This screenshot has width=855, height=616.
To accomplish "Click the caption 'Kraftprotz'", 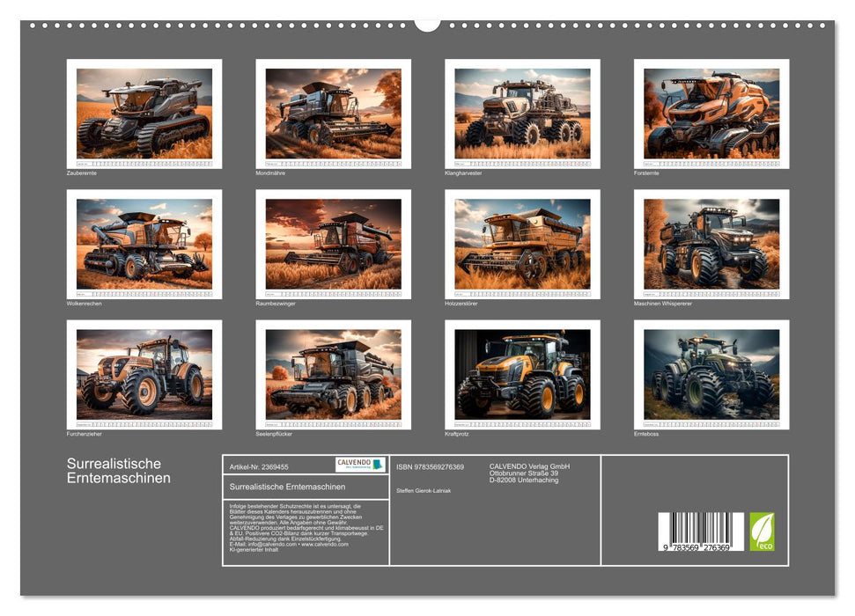I will click(457, 434).
